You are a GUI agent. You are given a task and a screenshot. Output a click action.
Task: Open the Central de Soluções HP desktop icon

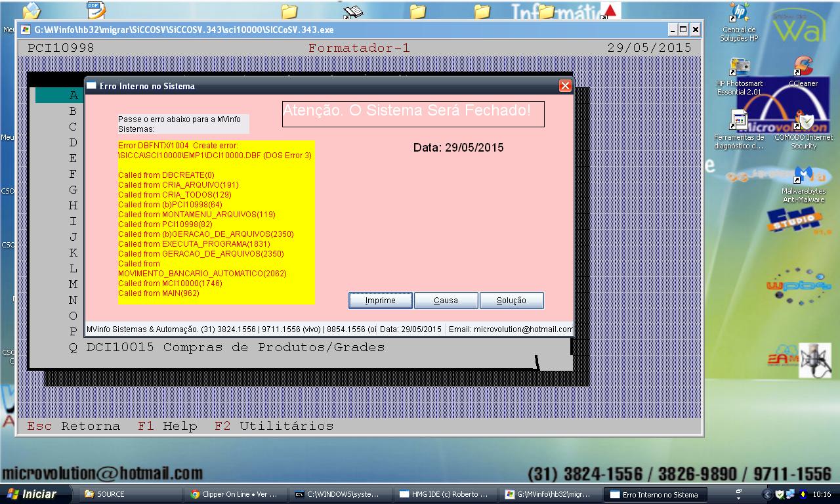(739, 23)
